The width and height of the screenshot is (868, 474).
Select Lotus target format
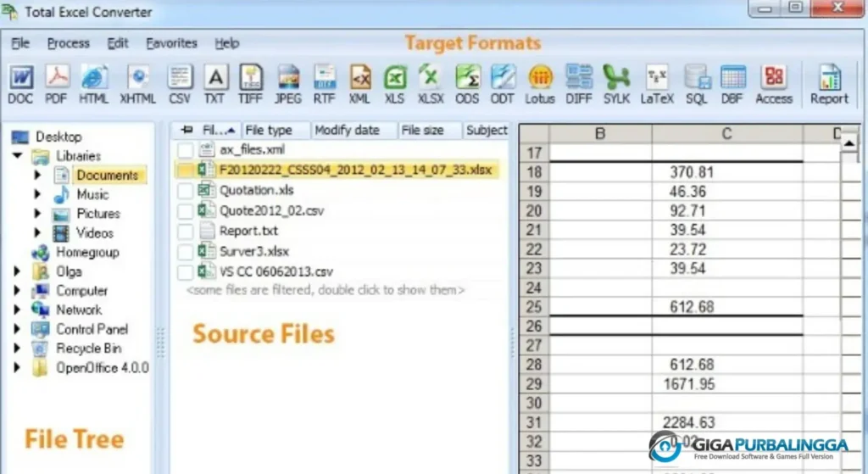[540, 84]
